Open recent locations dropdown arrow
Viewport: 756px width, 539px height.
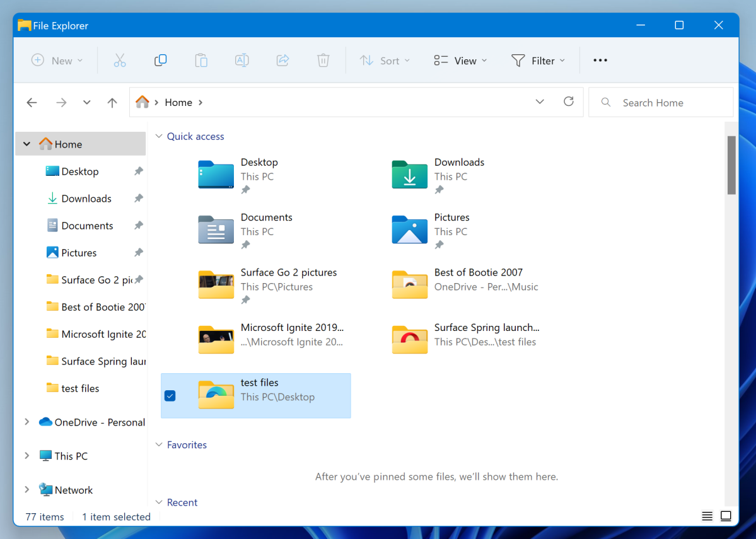tap(87, 102)
